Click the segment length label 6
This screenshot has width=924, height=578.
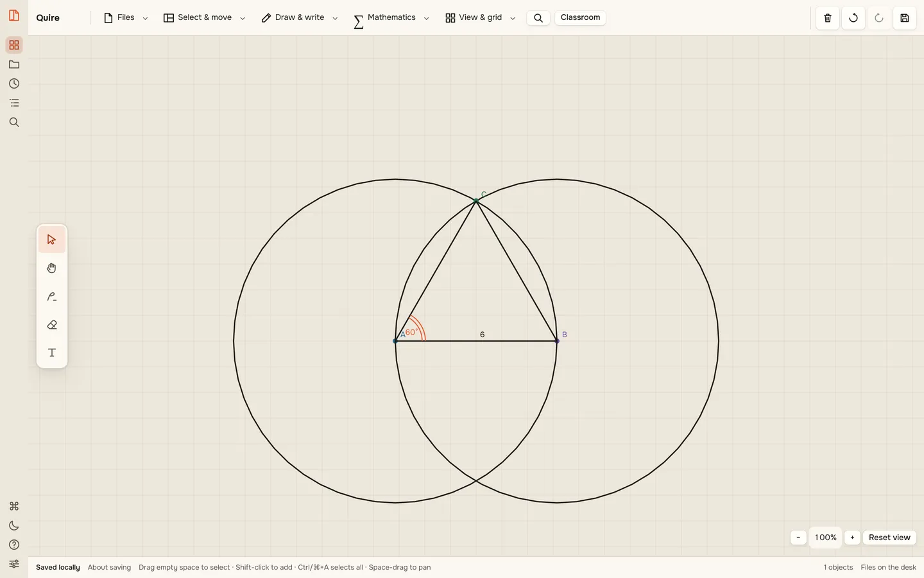tap(483, 335)
